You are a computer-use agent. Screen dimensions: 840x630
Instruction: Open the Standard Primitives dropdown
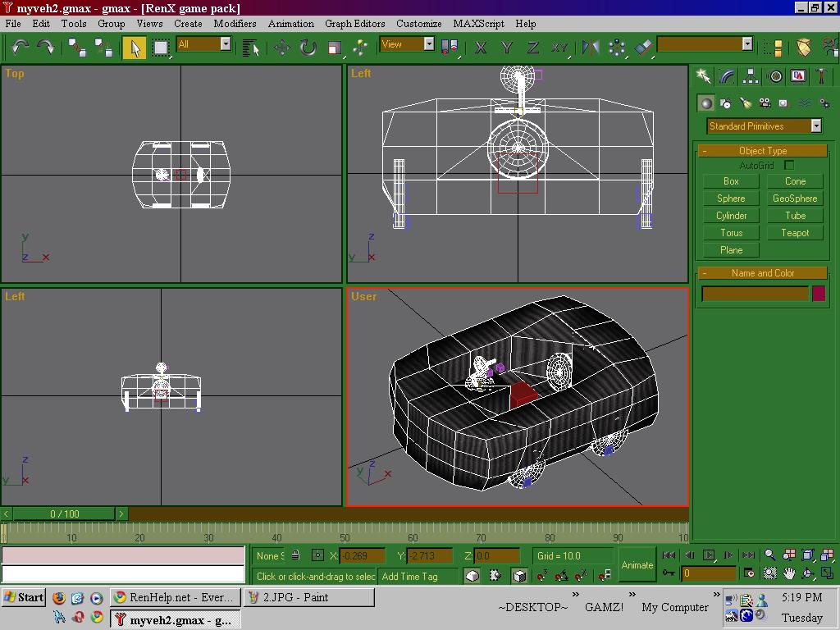[815, 126]
